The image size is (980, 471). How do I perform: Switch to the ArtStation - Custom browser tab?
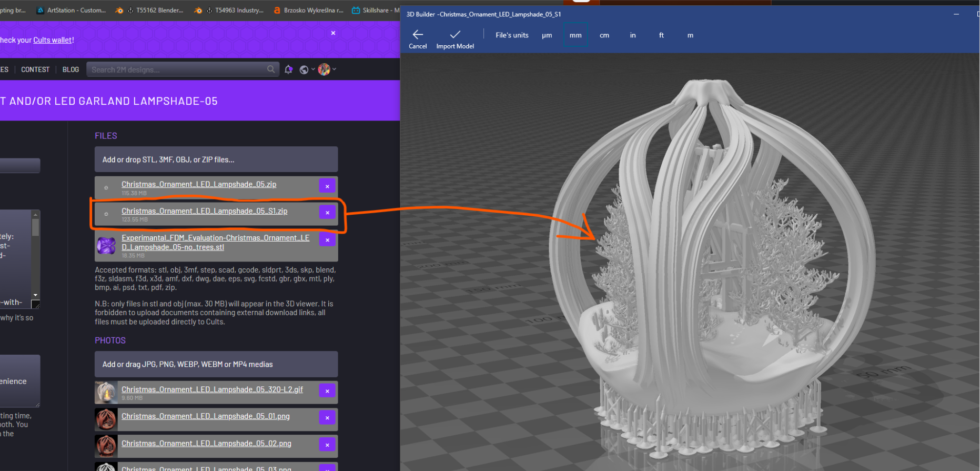pos(71,10)
